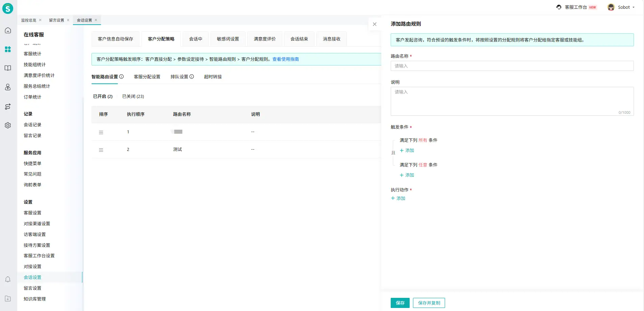The image size is (644, 311).
Task: Open the 客服分配设置 sub-tab
Action: [x=147, y=77]
